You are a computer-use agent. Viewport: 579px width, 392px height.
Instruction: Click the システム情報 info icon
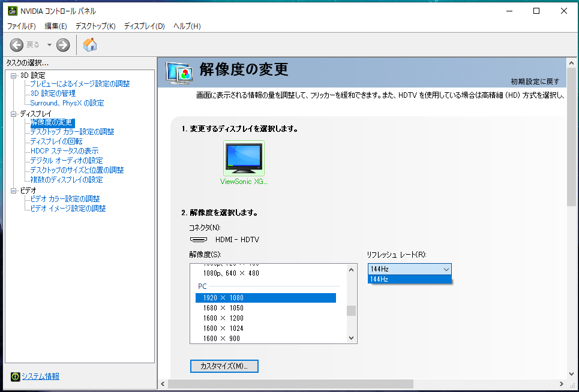tap(15, 376)
